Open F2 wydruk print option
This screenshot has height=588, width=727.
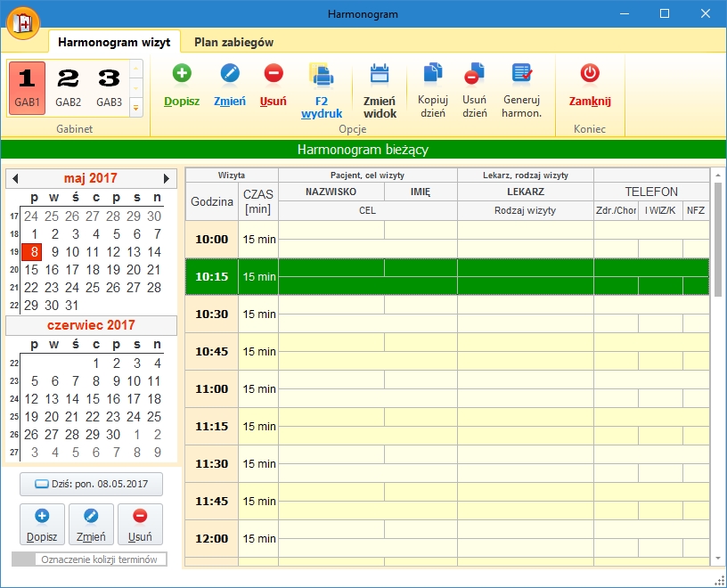pos(322,76)
